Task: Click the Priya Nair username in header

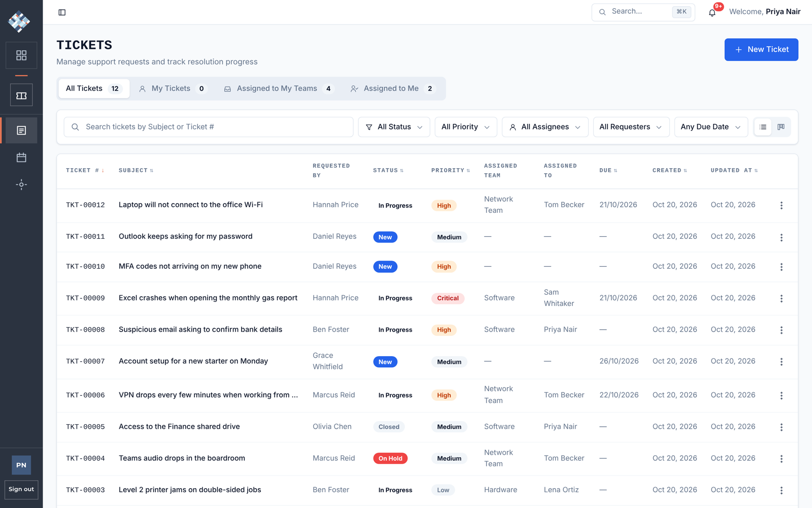Action: coord(783,12)
